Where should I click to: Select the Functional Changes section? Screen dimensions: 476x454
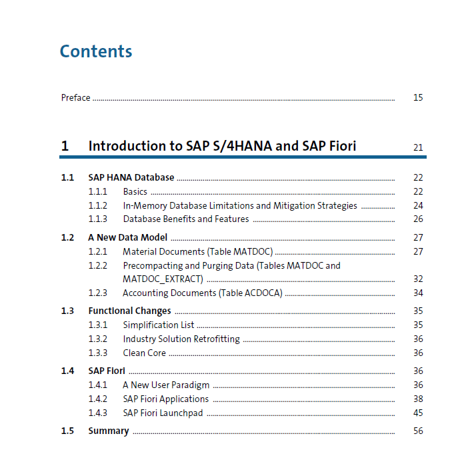click(129, 311)
